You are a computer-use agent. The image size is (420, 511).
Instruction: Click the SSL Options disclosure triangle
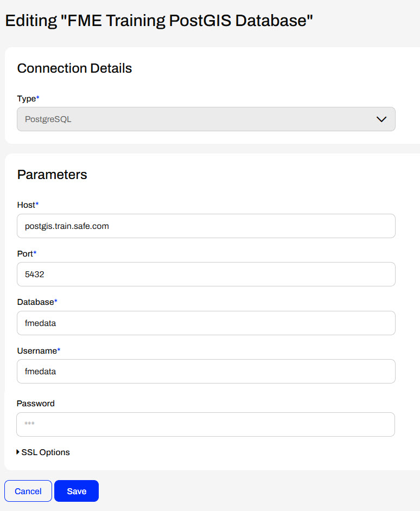(x=18, y=452)
